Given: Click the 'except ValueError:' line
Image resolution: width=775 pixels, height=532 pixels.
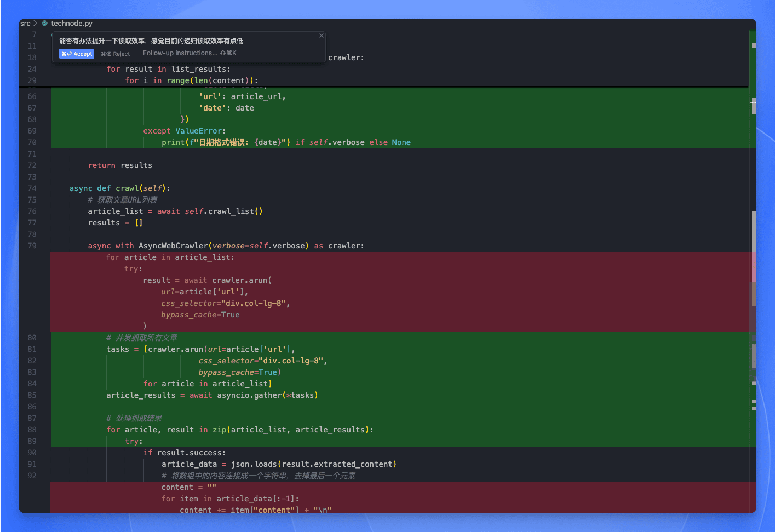Looking at the screenshot, I should click(x=184, y=131).
